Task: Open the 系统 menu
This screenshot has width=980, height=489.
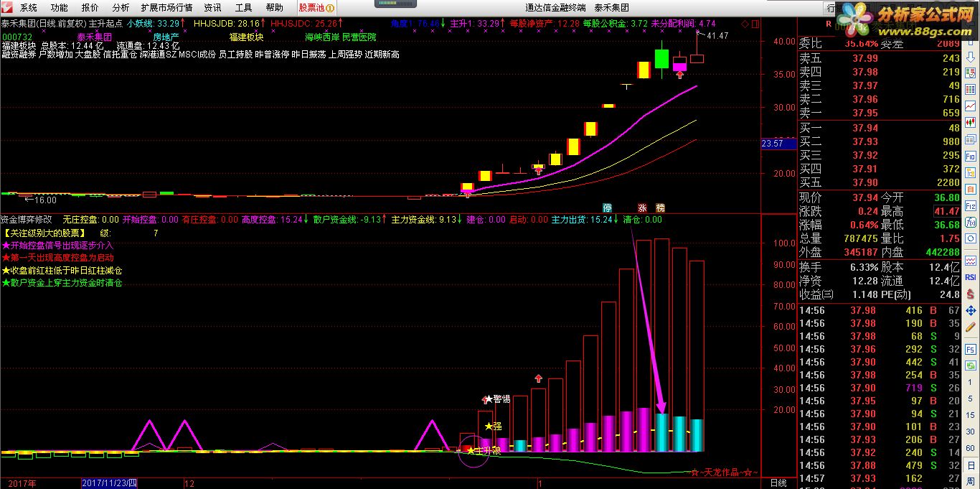Action: (x=29, y=8)
